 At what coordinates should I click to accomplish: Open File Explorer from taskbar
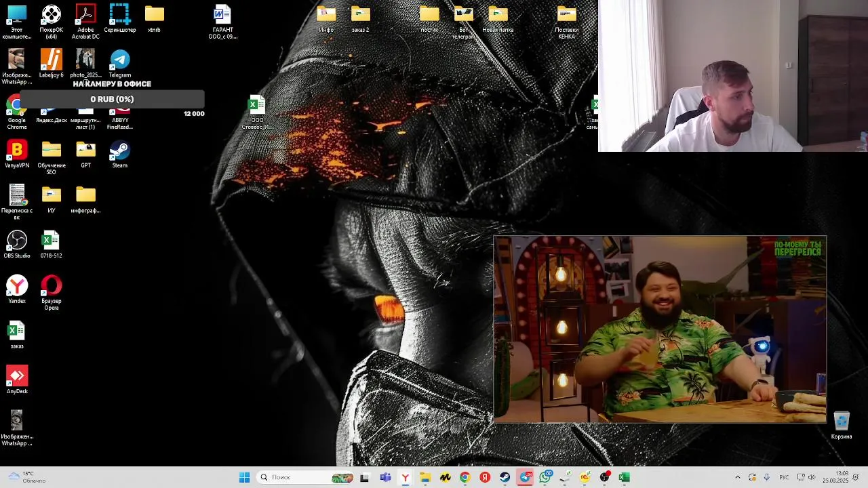(425, 477)
